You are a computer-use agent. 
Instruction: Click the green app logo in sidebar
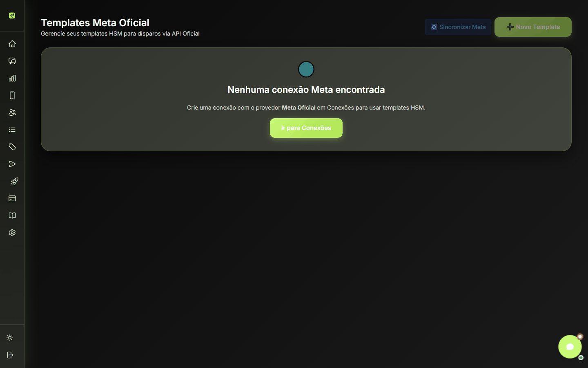[x=12, y=16]
